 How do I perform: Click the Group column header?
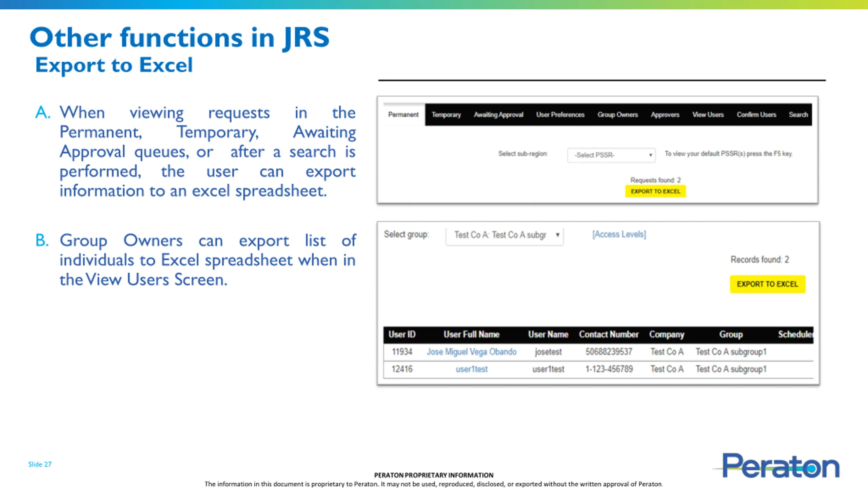tap(731, 334)
